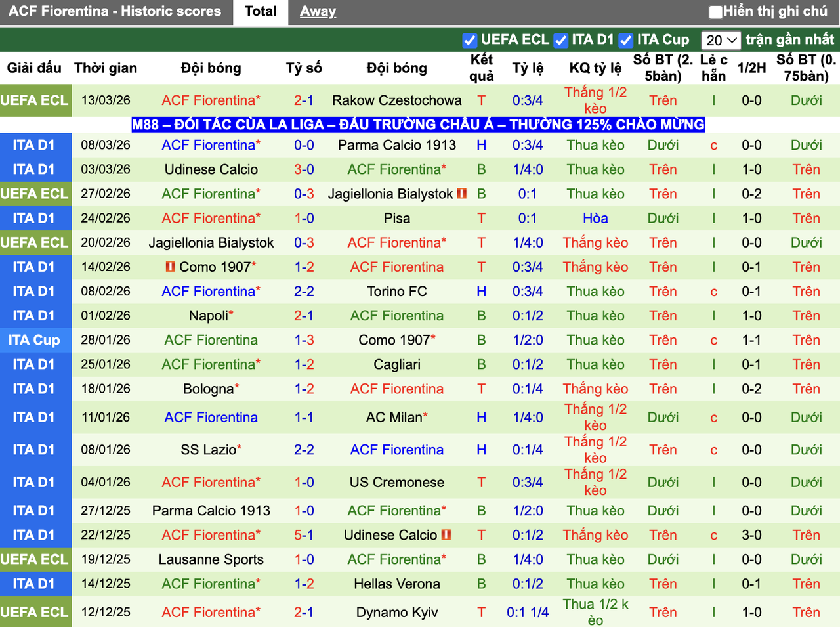The image size is (840, 627).
Task: Open Rakow Czestochowa team link
Action: [x=397, y=100]
